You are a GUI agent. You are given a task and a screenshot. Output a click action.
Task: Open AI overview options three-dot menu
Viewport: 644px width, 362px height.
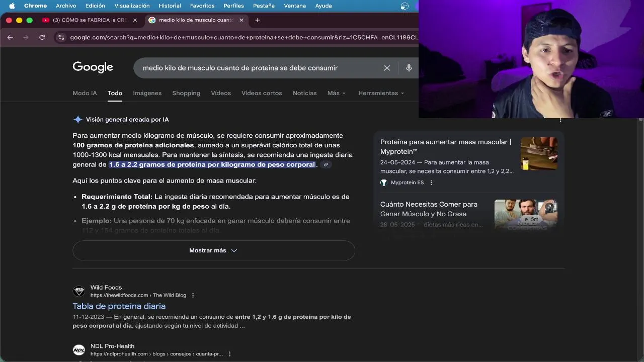point(560,120)
